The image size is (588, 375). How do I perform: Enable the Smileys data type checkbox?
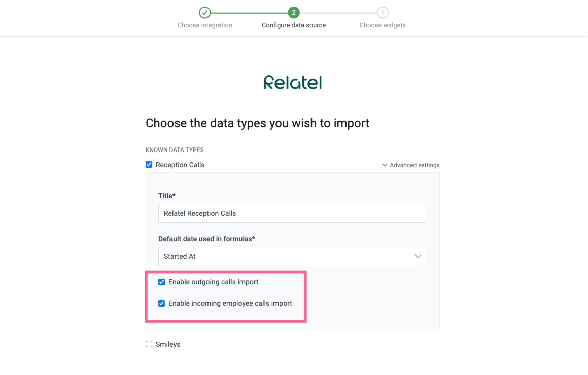click(x=149, y=344)
